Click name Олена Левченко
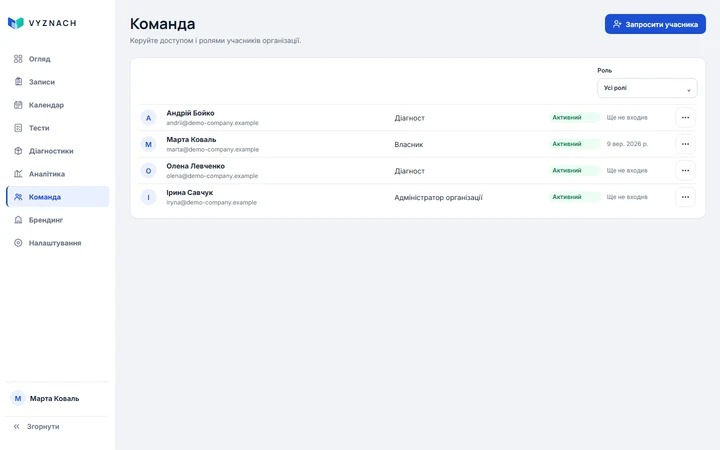 196,166
